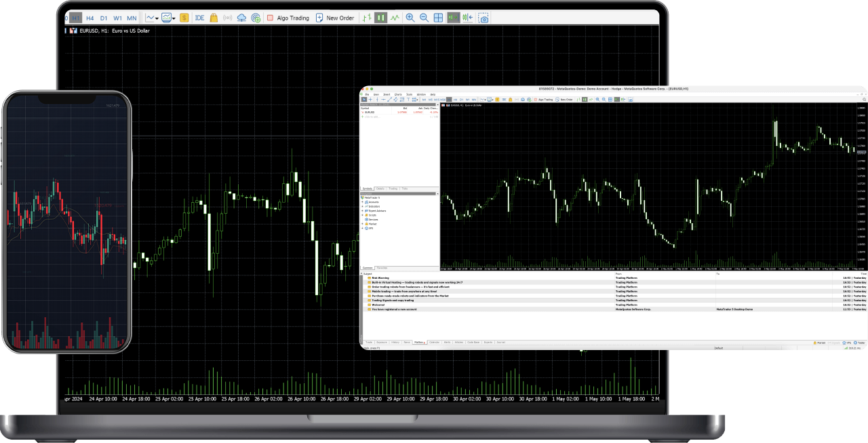The width and height of the screenshot is (868, 443).
Task: Click Algo Trading in small window toolbar
Action: (x=544, y=100)
